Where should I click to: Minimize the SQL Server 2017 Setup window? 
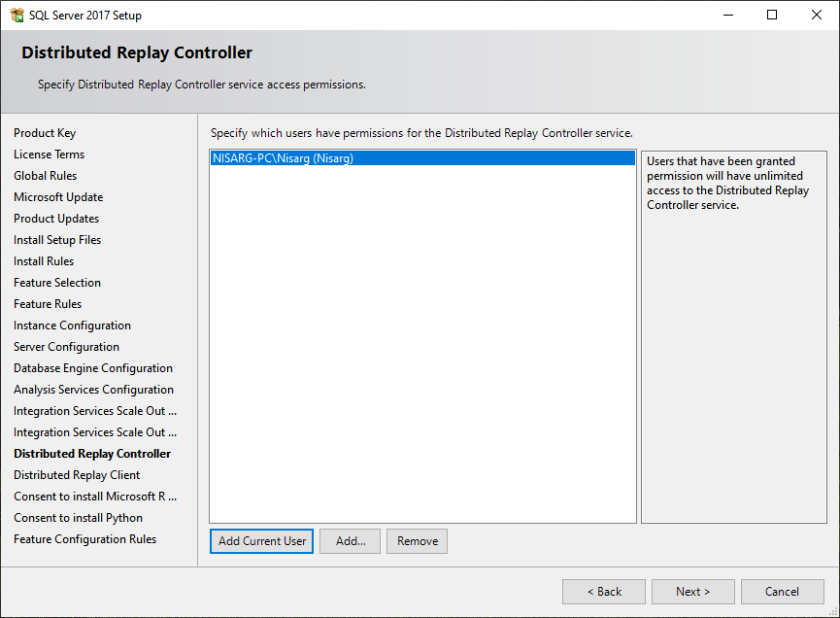pos(728,15)
